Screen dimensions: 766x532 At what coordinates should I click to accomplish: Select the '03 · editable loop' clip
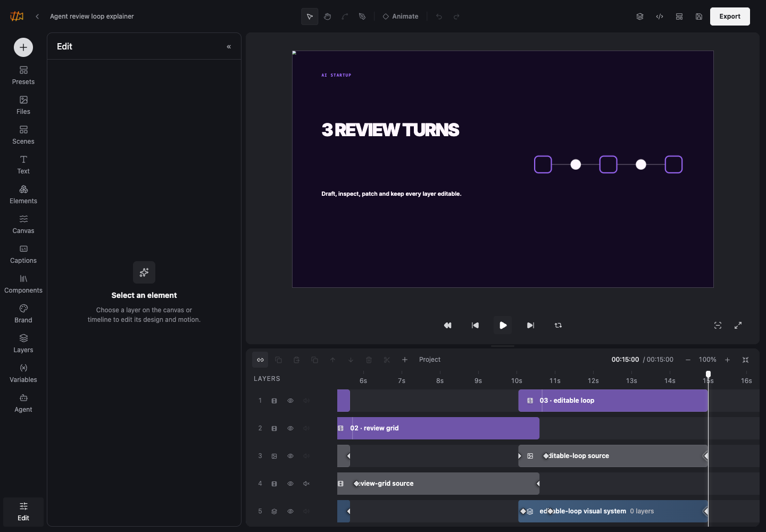pyautogui.click(x=613, y=401)
